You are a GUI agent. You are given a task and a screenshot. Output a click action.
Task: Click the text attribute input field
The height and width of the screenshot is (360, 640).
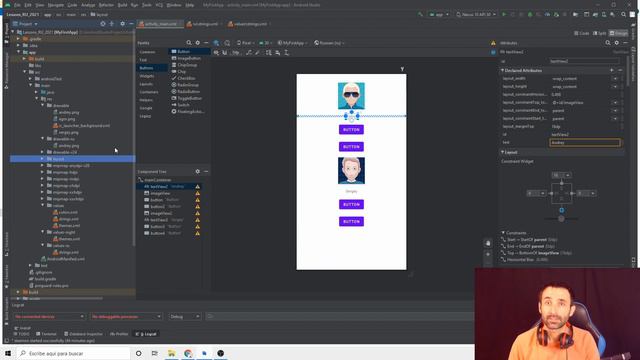coord(584,142)
